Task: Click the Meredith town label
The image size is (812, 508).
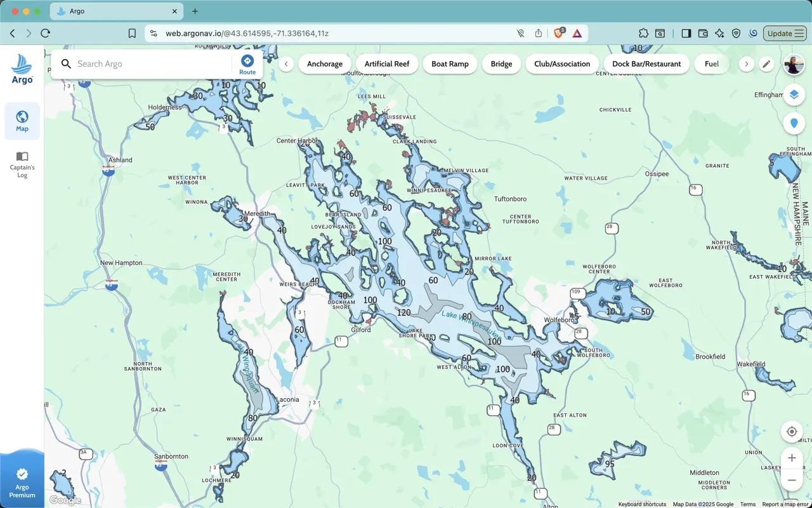Action: pos(257,213)
